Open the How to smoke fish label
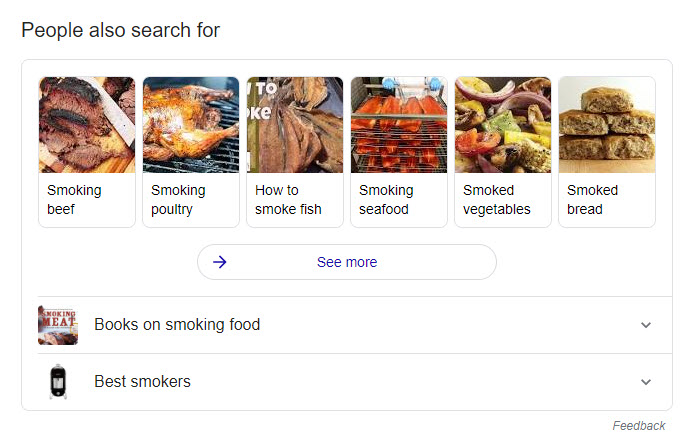 [x=288, y=200]
